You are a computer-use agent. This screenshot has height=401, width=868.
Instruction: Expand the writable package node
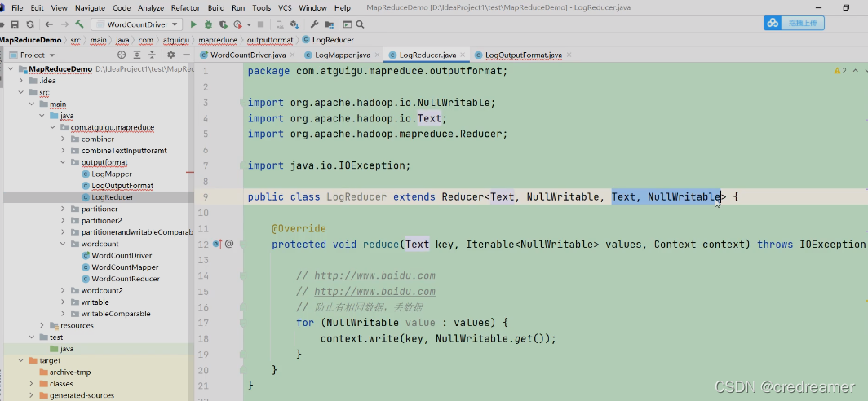click(63, 302)
